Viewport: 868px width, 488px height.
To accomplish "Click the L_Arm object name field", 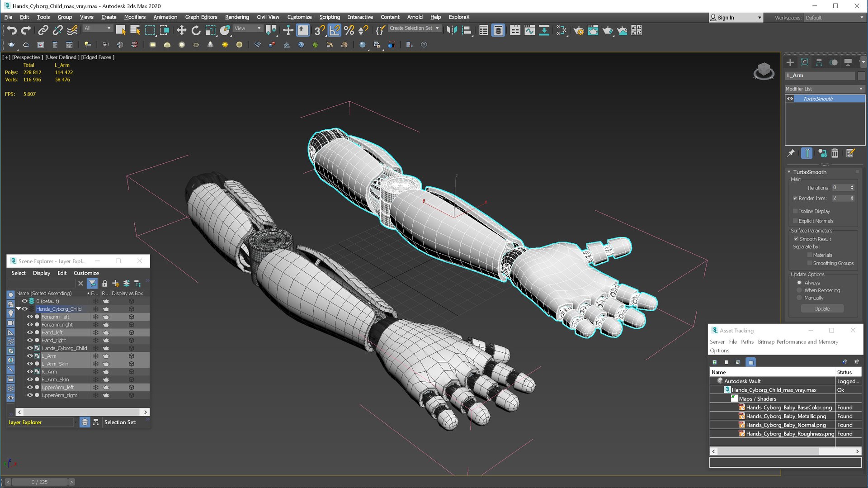I will 820,76.
